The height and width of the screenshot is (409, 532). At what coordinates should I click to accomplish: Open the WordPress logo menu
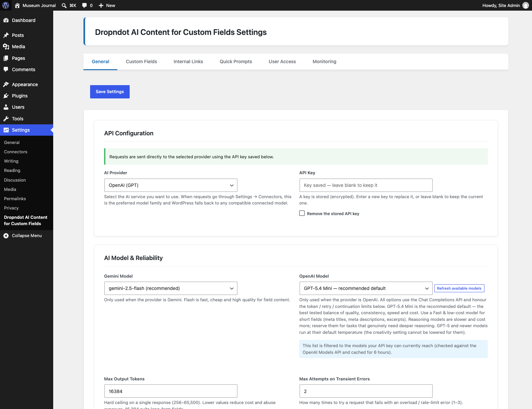[6, 5]
